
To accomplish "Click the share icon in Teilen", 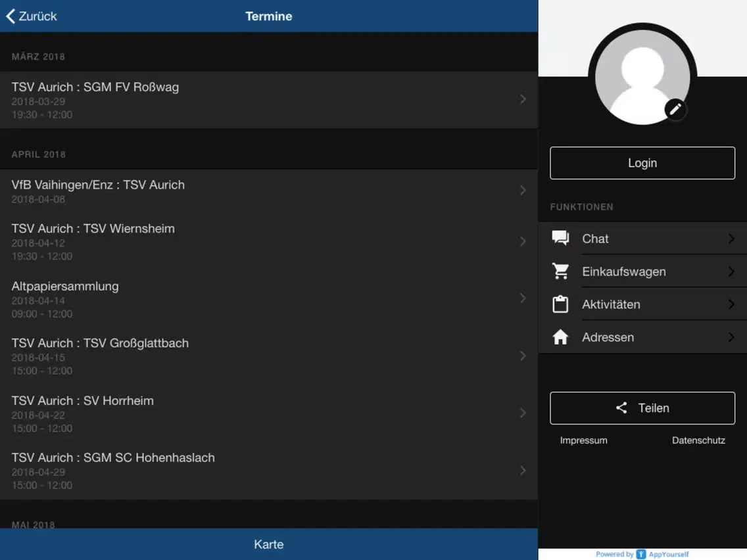I will 621,408.
